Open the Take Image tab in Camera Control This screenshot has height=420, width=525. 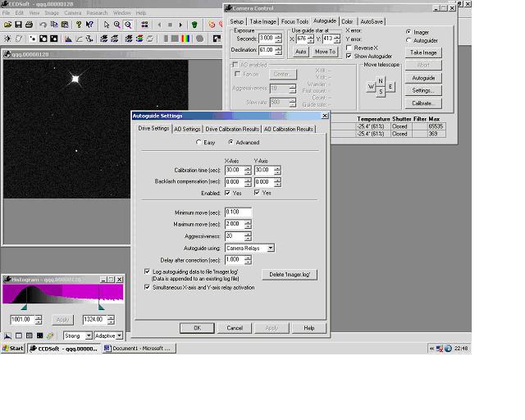click(262, 21)
